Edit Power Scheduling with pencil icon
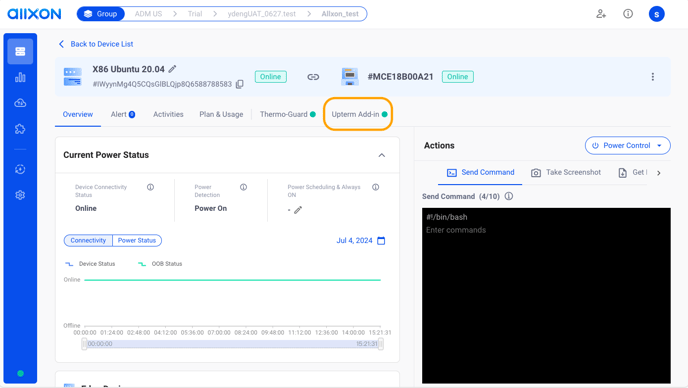Viewport: 688px width, 388px height. [x=298, y=210]
